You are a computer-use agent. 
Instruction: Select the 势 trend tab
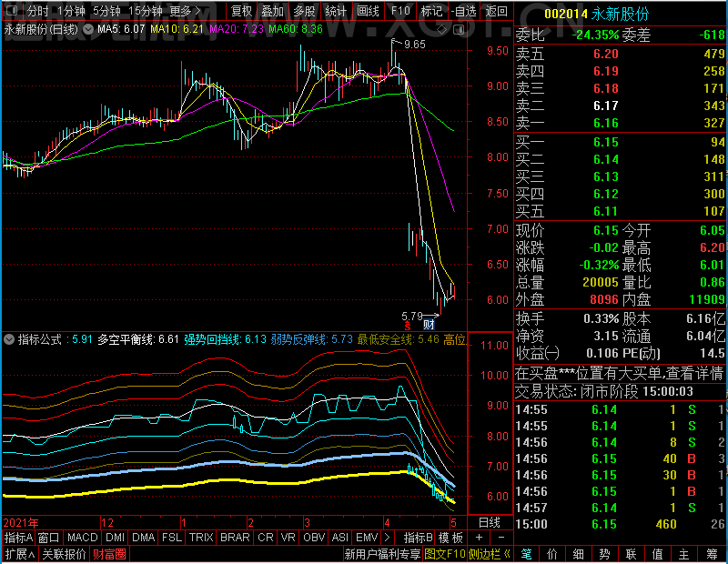pyautogui.click(x=604, y=554)
